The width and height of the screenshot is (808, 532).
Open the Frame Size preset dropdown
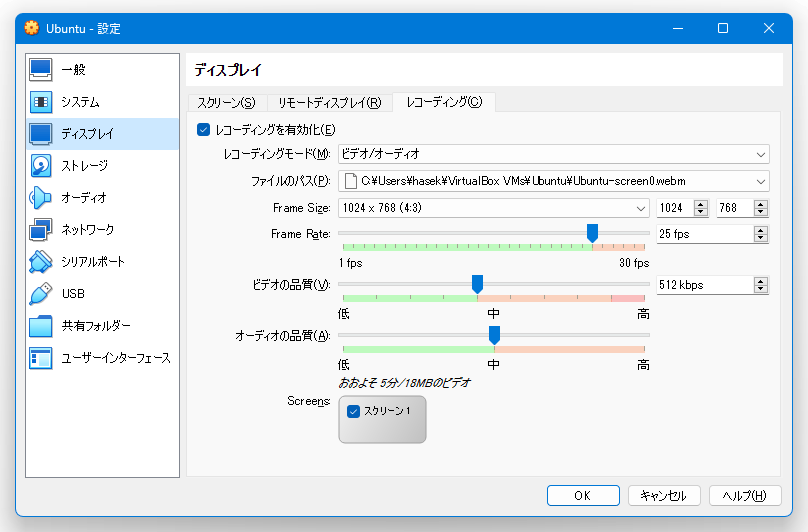coord(494,208)
